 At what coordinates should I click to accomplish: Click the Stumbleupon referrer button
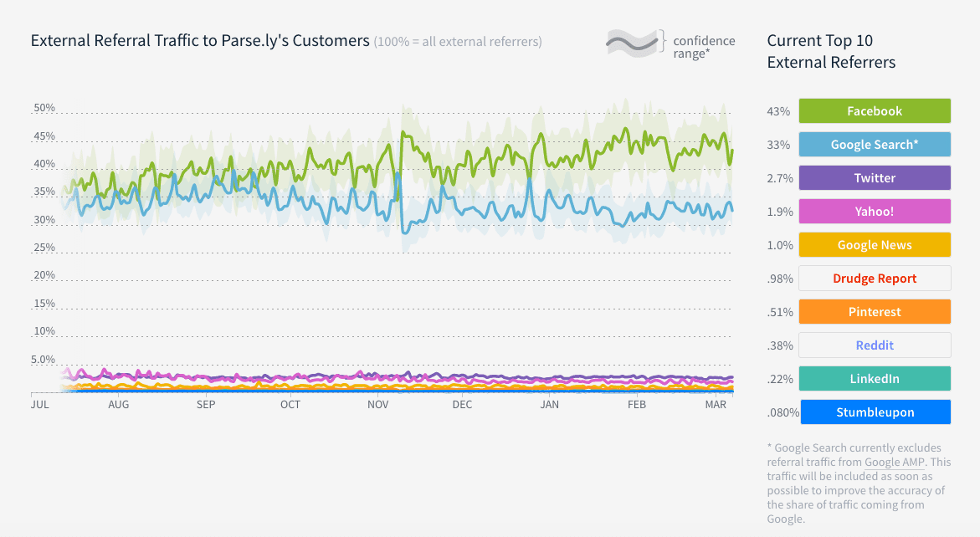(875, 412)
